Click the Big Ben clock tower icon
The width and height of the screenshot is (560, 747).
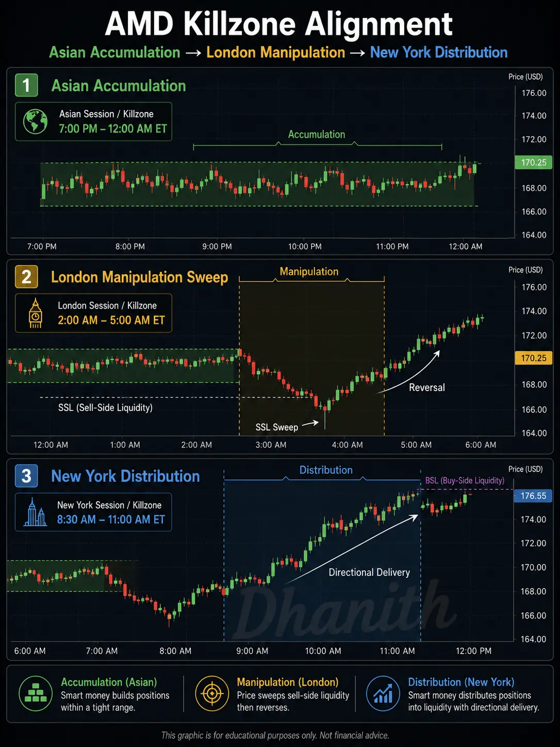pos(35,313)
